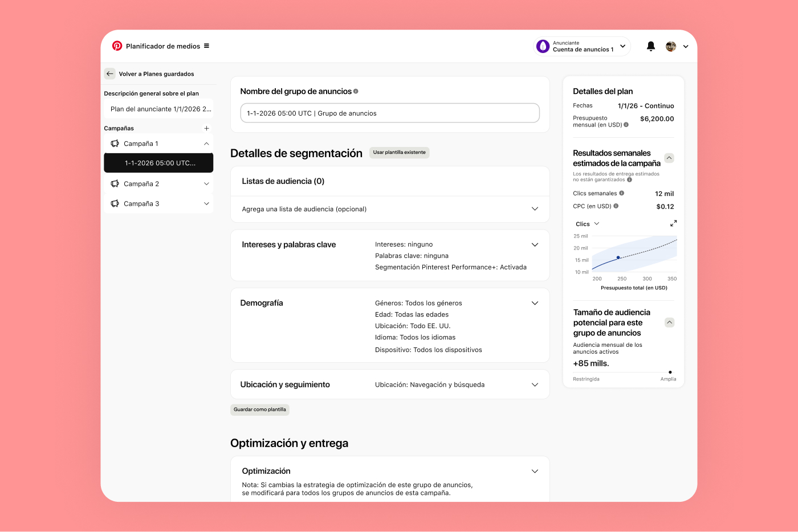Image resolution: width=798 pixels, height=532 pixels.
Task: Click the megaphone icon beside Campaña 2
Action: [x=116, y=183]
